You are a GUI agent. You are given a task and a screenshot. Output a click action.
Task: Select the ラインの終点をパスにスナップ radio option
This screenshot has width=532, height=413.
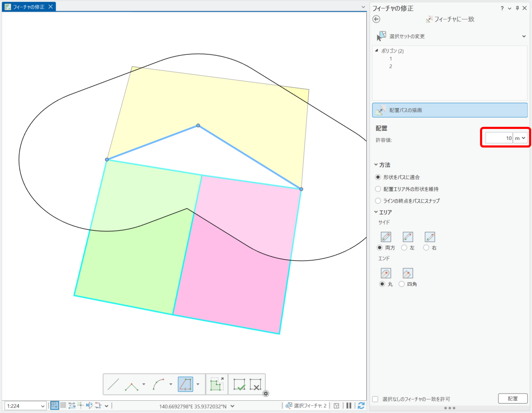[x=378, y=201]
